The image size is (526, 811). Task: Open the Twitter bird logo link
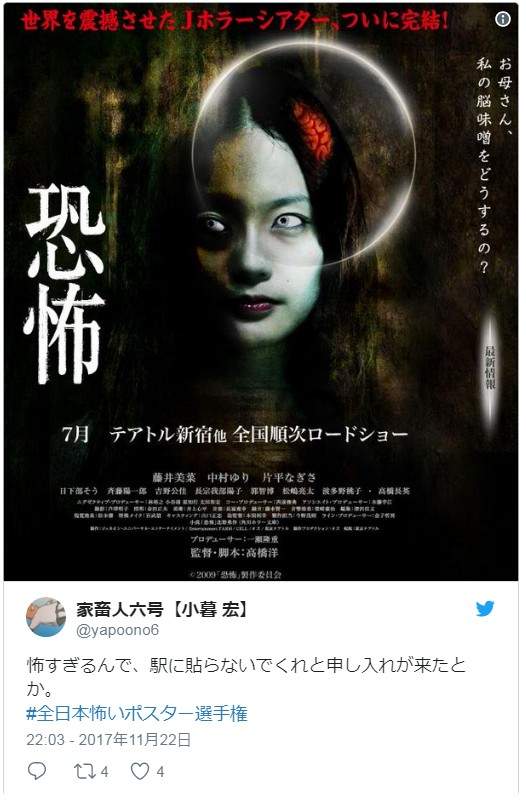[485, 609]
